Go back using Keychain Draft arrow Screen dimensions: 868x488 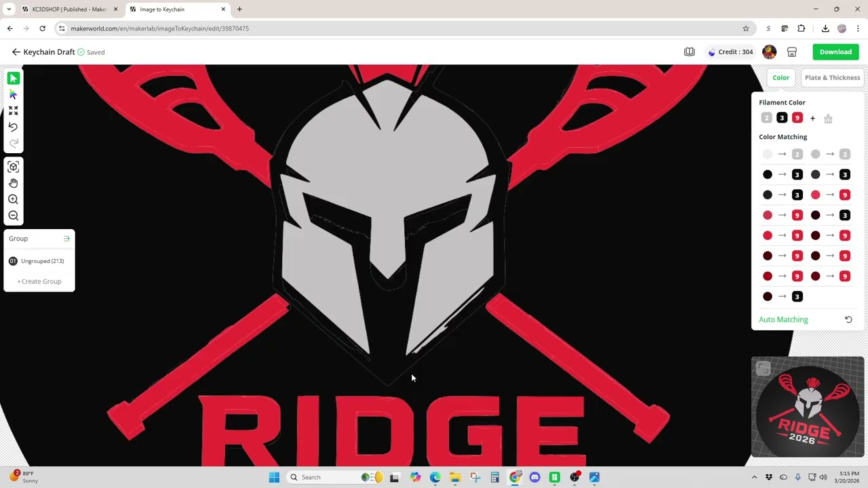click(16, 52)
